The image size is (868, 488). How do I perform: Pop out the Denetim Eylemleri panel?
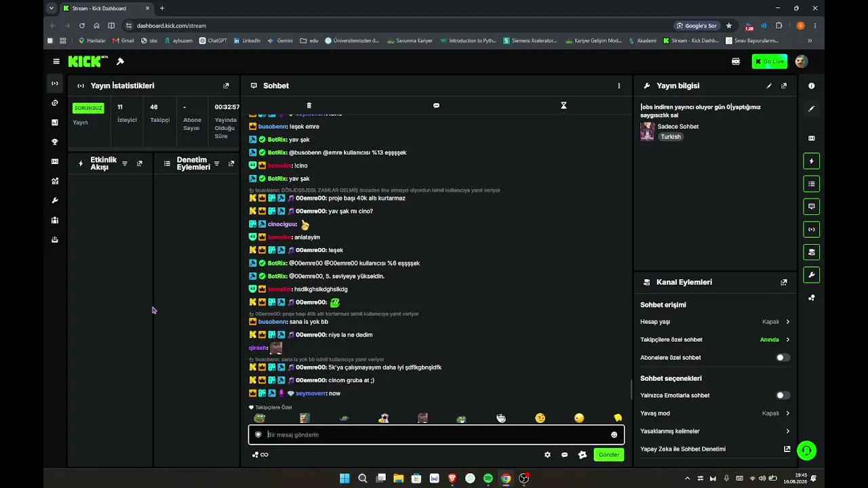[x=231, y=163]
